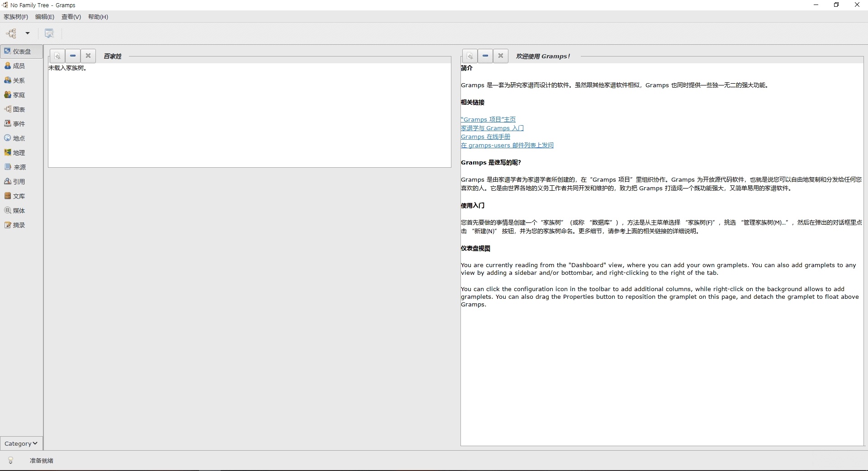Screen dimensions: 868x471
Task: Expand the Category dropdown in sidebar
Action: 21,443
